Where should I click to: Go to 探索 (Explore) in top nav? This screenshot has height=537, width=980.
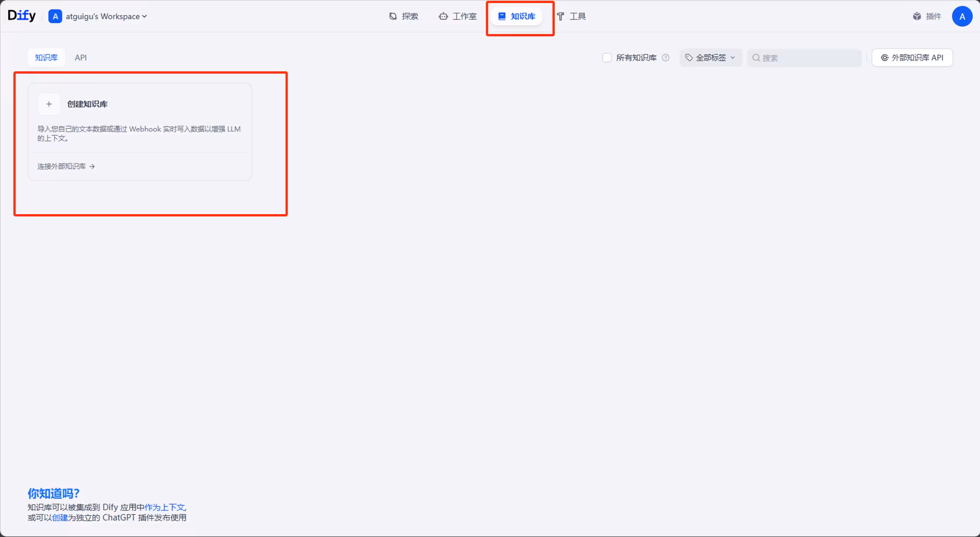403,16
